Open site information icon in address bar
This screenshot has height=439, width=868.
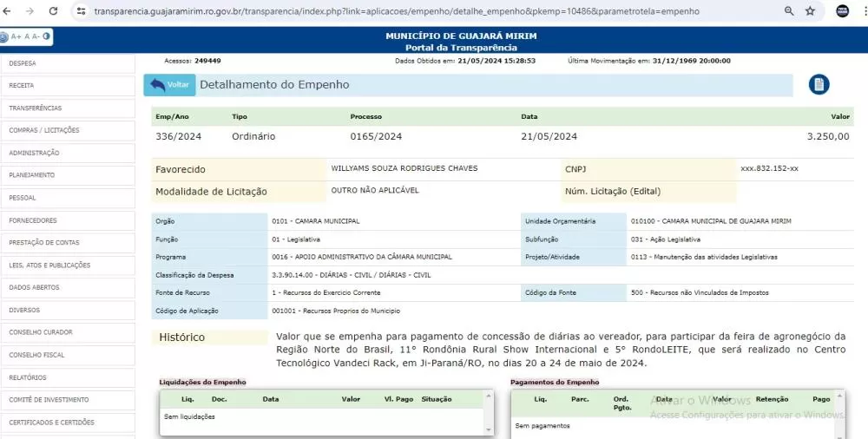82,11
